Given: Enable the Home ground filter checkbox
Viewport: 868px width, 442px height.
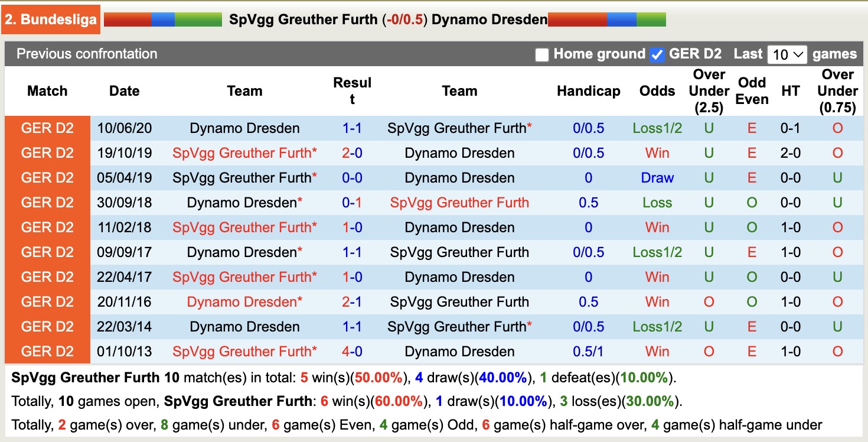Looking at the screenshot, I should coord(541,54).
